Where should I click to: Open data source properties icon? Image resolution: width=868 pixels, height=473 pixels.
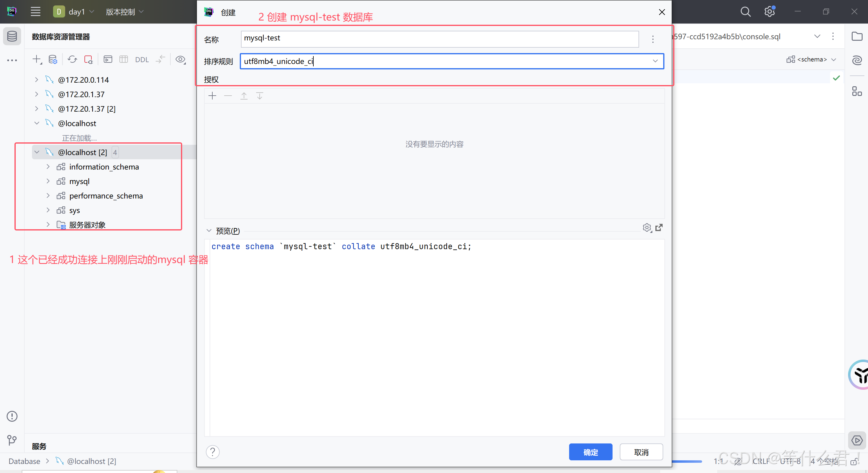pyautogui.click(x=53, y=60)
